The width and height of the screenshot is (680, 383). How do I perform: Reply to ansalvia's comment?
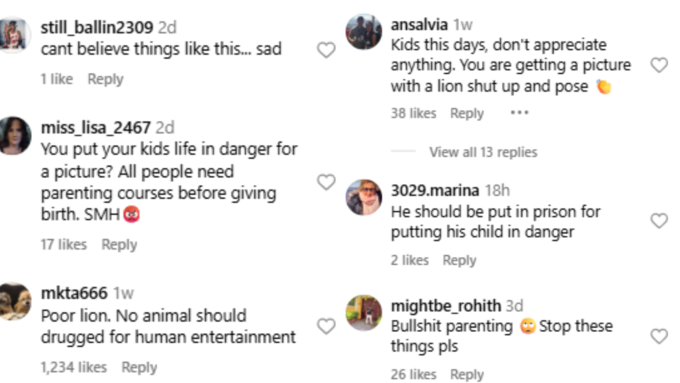pyautogui.click(x=467, y=113)
